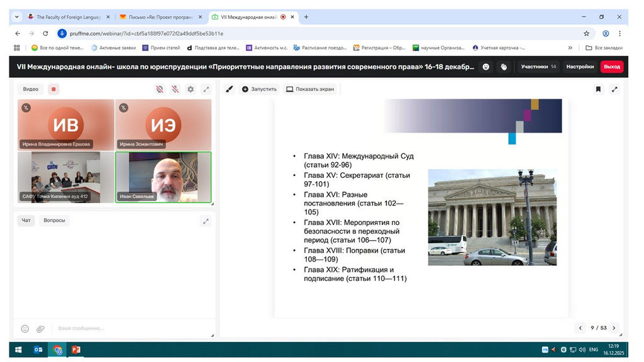Click the bookmark icon above the slide
644x362 pixels.
pos(598,89)
